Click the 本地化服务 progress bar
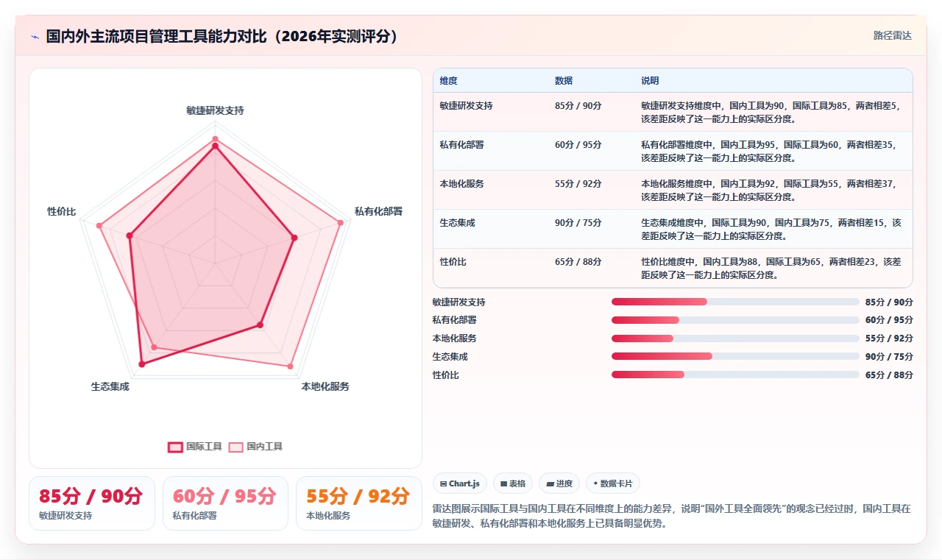This screenshot has height=560, width=942. pos(735,339)
